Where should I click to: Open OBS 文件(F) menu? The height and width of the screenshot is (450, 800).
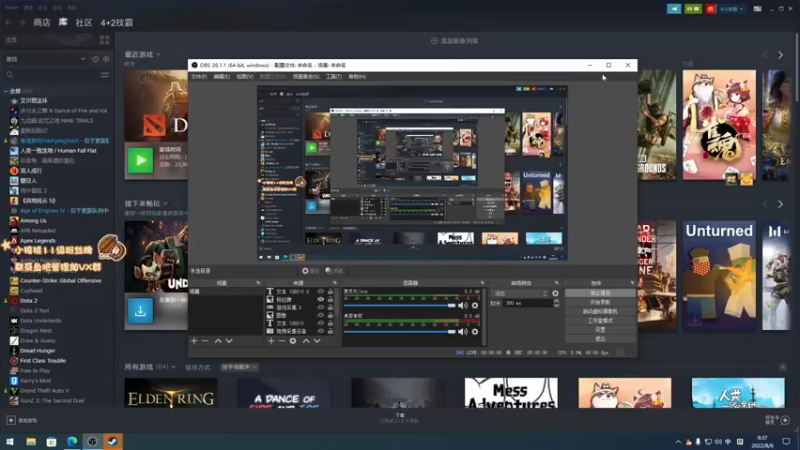click(199, 77)
